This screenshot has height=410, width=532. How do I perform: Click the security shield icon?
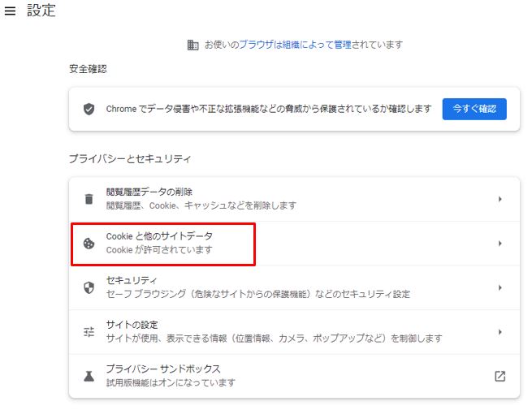[x=89, y=288]
